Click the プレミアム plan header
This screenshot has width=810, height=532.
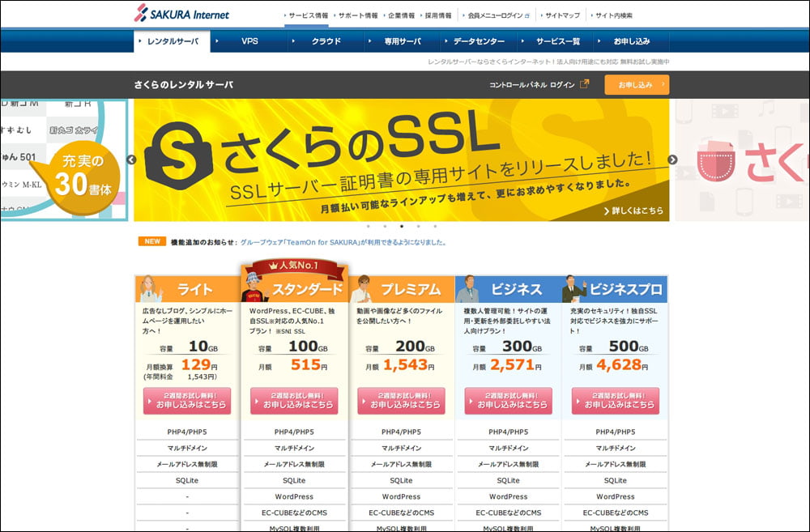click(402, 289)
